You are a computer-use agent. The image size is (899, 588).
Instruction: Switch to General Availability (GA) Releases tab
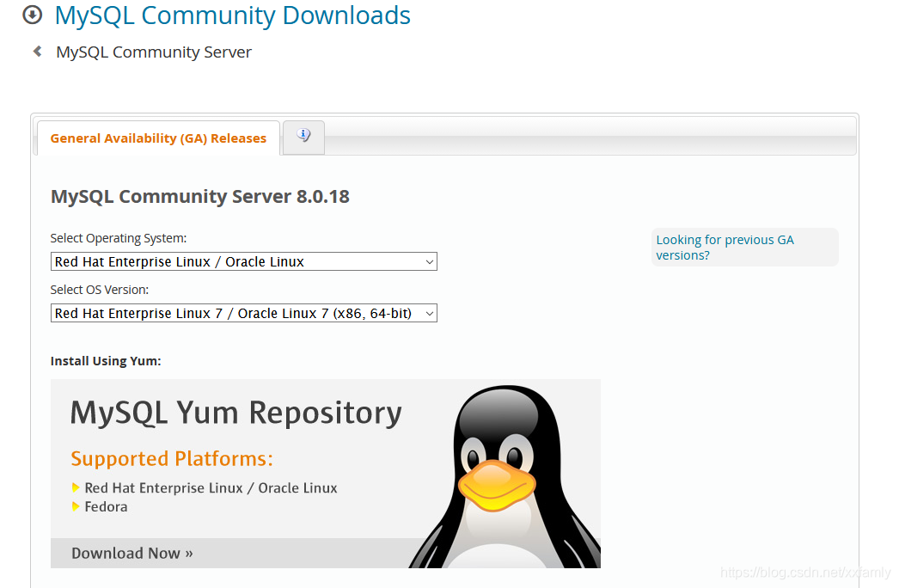tap(158, 138)
